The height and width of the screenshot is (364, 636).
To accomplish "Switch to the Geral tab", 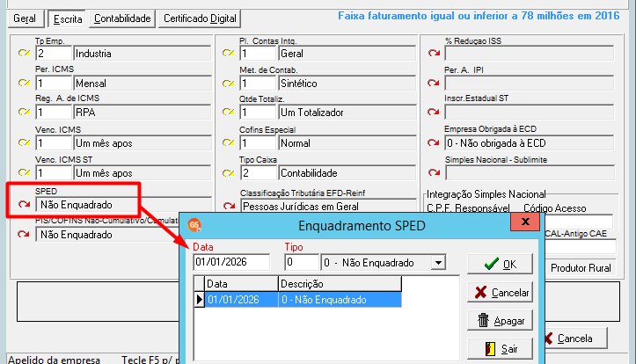I will pyautogui.click(x=25, y=18).
